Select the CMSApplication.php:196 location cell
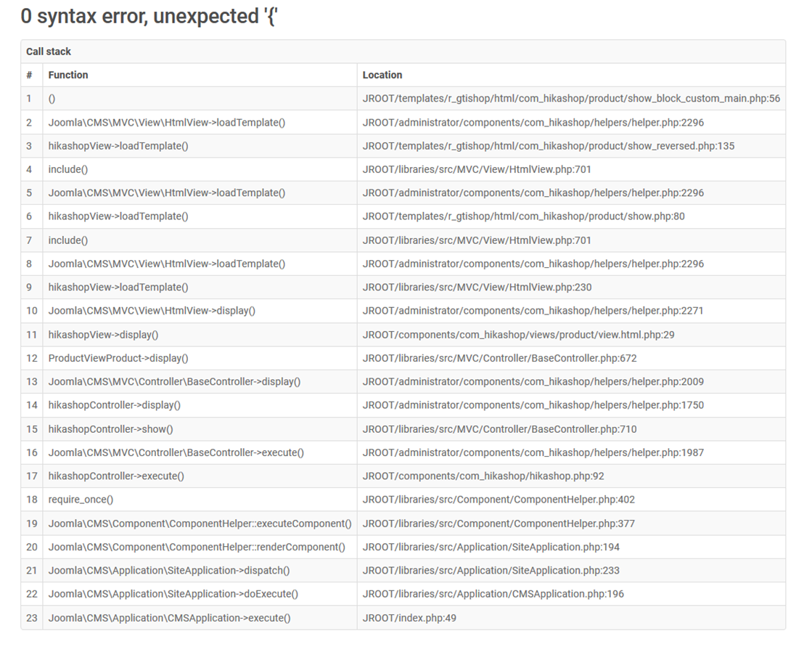The width and height of the screenshot is (812, 655). coord(493,594)
